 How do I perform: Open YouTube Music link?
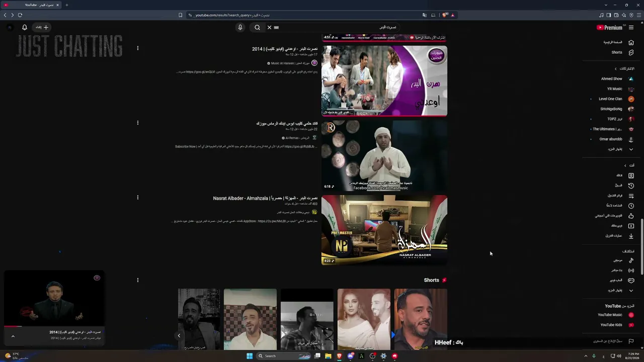[x=615, y=315]
